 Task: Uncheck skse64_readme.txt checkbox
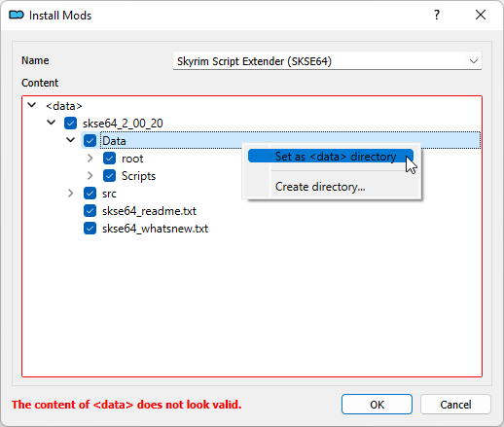coord(90,211)
